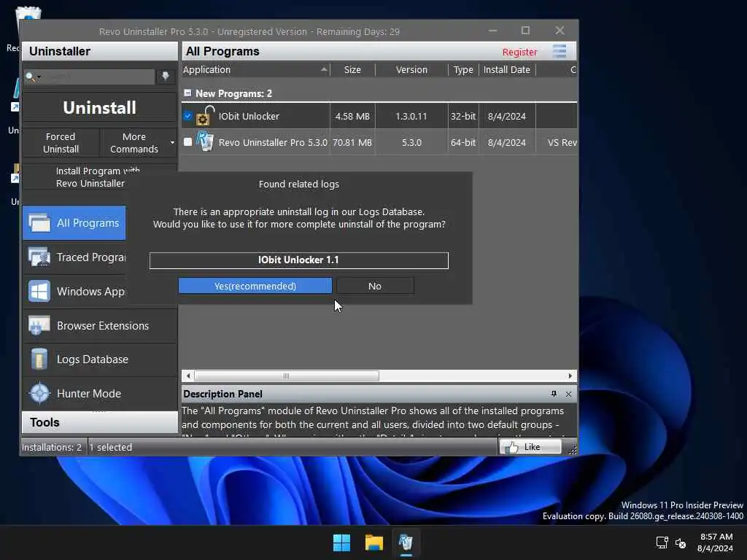The height and width of the screenshot is (560, 747).
Task: Click the network icon in system tray
Action: pyautogui.click(x=662, y=542)
